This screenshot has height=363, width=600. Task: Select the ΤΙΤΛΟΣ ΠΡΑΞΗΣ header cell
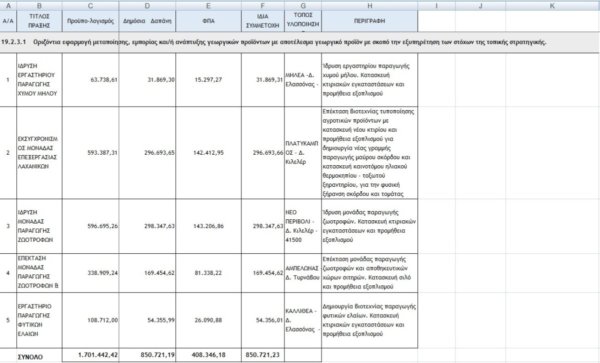39,21
